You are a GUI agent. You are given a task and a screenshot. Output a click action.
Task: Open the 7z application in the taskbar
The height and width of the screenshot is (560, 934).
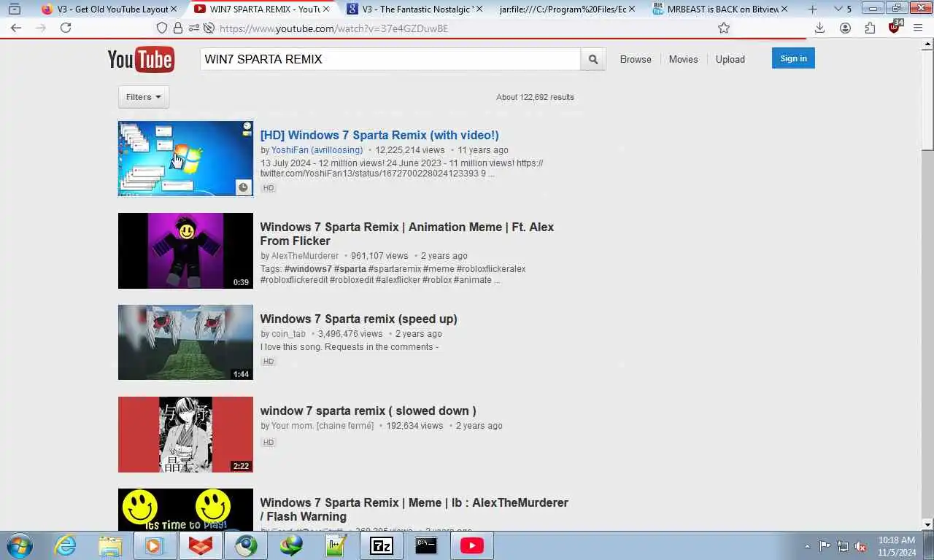pyautogui.click(x=381, y=545)
